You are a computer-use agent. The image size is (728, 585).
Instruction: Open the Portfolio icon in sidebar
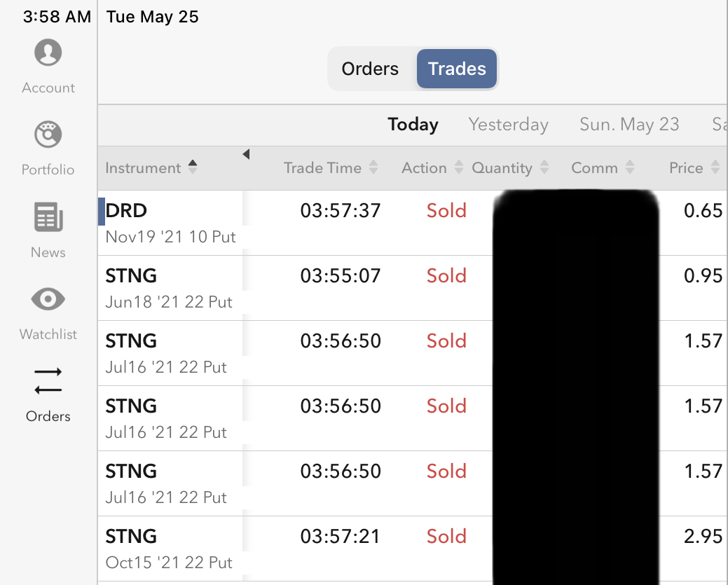tap(48, 135)
